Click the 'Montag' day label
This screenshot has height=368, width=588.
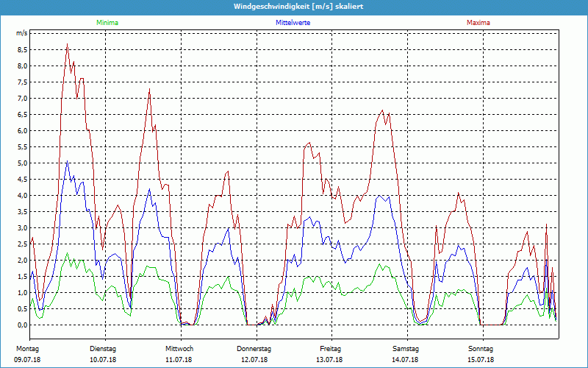tap(27, 349)
